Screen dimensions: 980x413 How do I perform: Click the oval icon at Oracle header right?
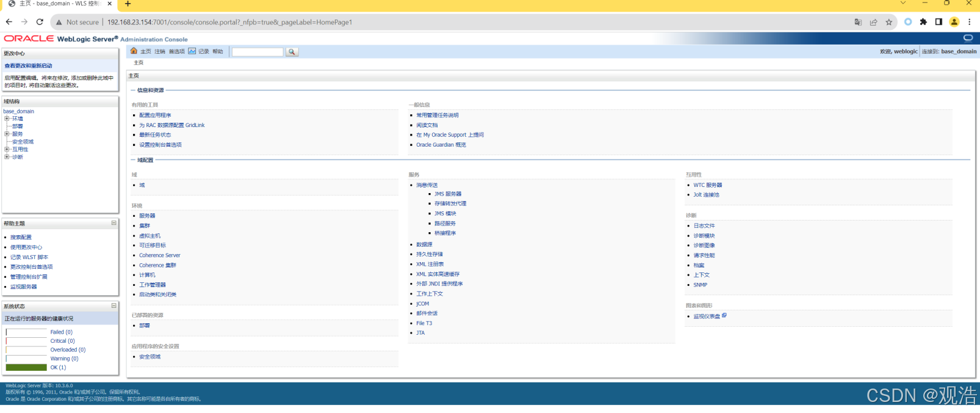[x=968, y=38]
